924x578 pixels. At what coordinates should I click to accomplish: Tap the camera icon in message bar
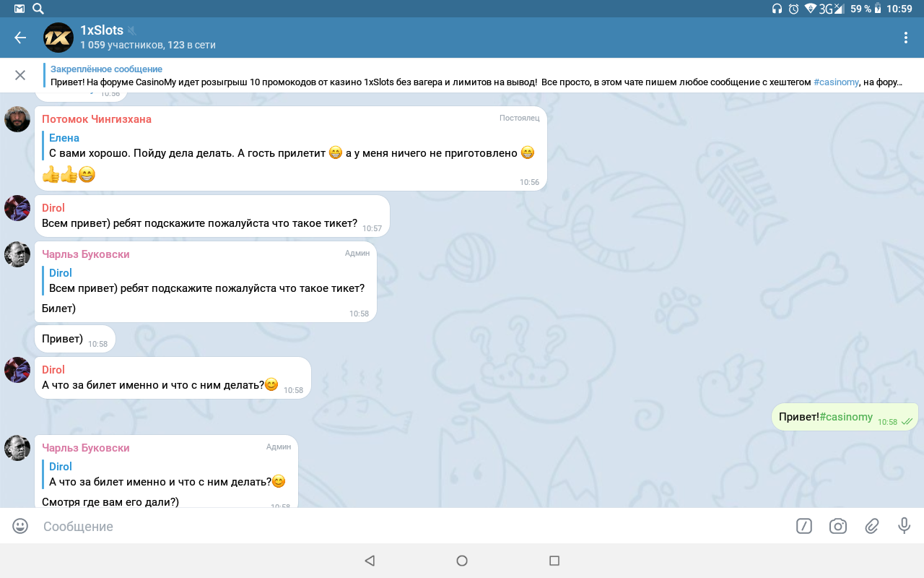838,526
